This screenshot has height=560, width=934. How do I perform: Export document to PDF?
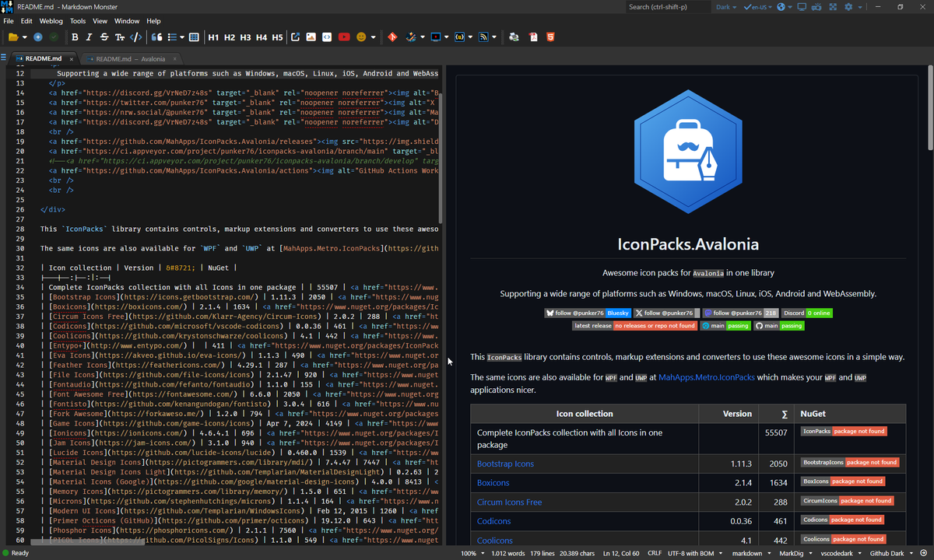click(533, 37)
